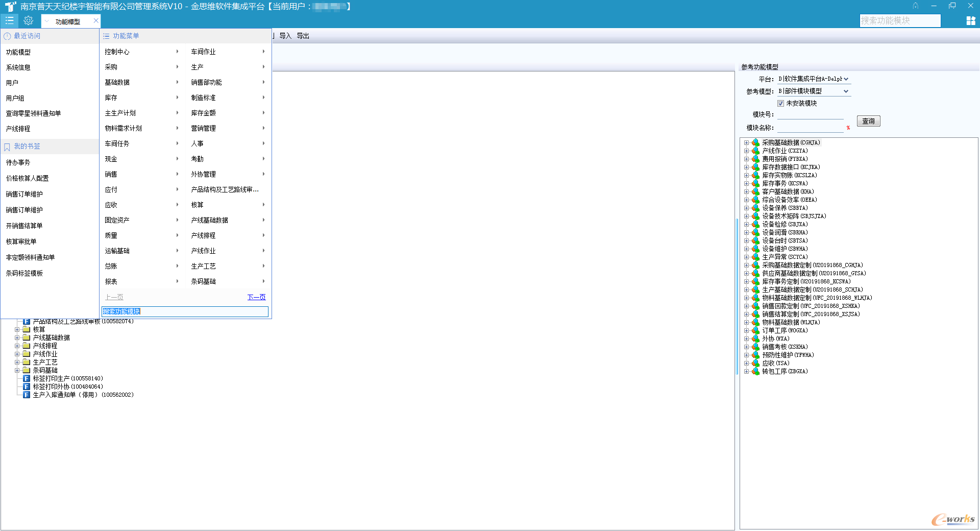
Task: Open bookmark 条码标签模板
Action: [x=24, y=273]
